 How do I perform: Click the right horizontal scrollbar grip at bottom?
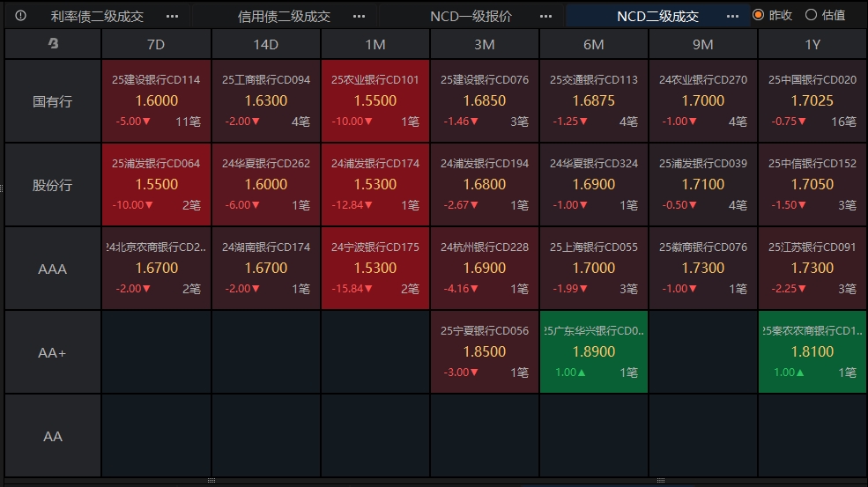click(x=660, y=480)
